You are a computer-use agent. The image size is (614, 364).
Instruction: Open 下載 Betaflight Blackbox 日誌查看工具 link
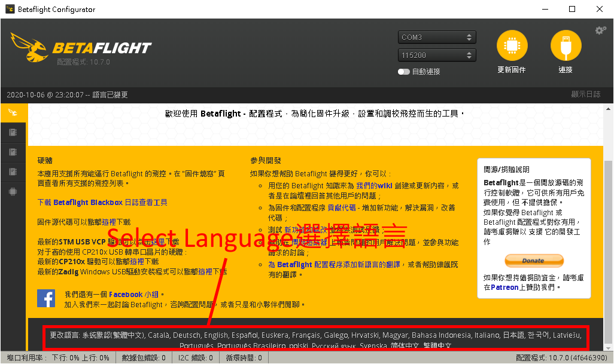click(x=102, y=202)
